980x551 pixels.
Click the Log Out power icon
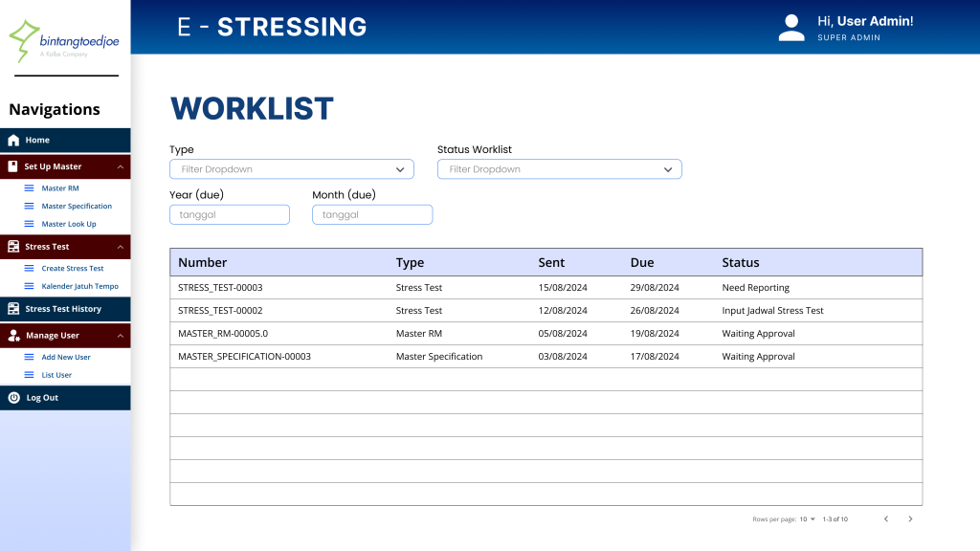click(13, 397)
